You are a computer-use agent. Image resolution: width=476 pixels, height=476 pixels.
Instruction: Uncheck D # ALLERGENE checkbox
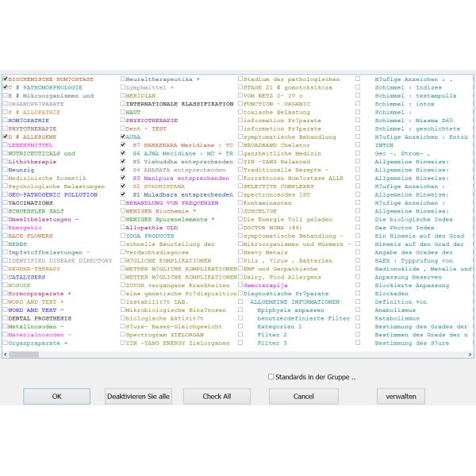(x=6, y=136)
